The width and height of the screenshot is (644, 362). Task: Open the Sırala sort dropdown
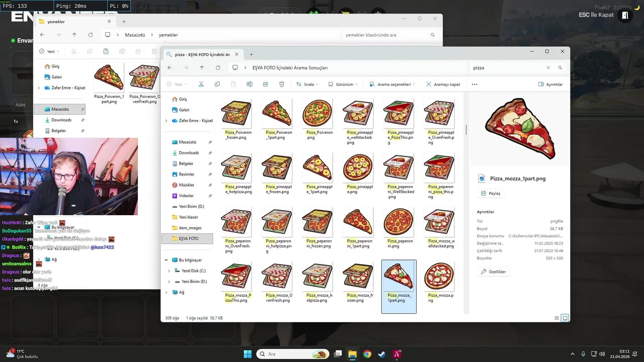[307, 84]
